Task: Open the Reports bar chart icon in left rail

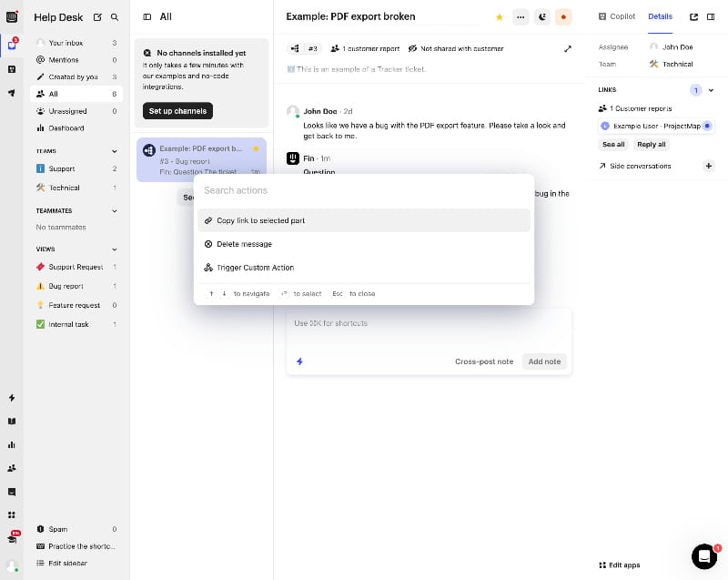Action: point(12,445)
